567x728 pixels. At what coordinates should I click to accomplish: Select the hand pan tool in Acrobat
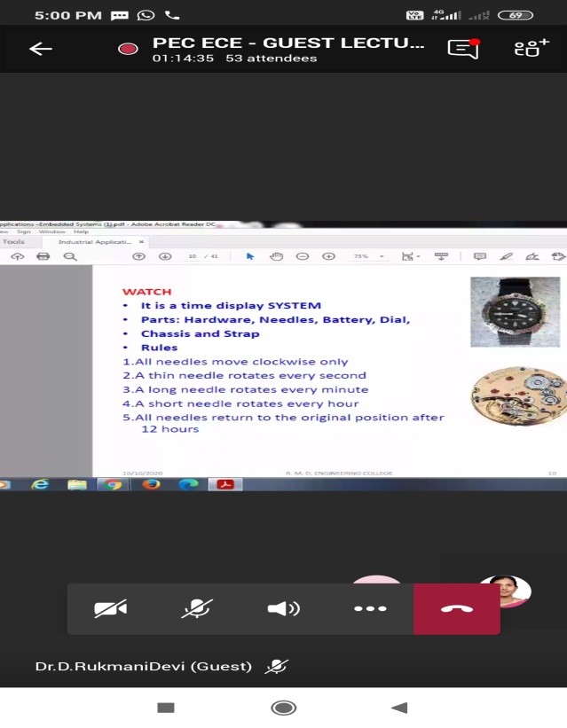276,256
